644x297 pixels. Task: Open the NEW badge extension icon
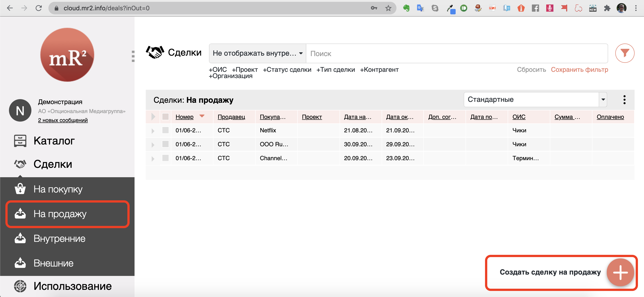(x=593, y=8)
